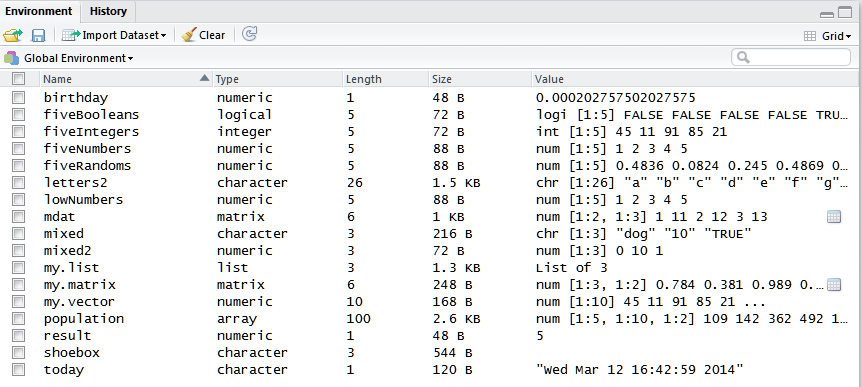Click the mixed2 value 'num [1:3] 0 10 1'
The image size is (862, 387).
click(600, 251)
